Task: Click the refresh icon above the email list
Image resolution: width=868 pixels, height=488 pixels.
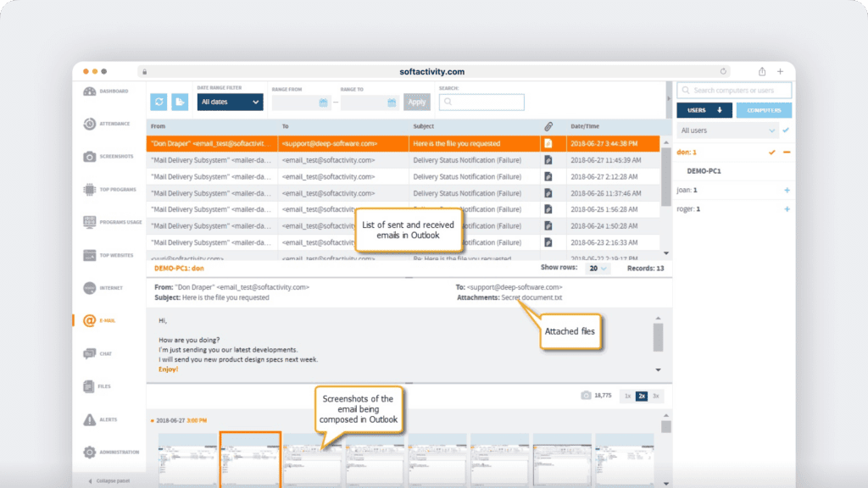Action: pos(159,101)
